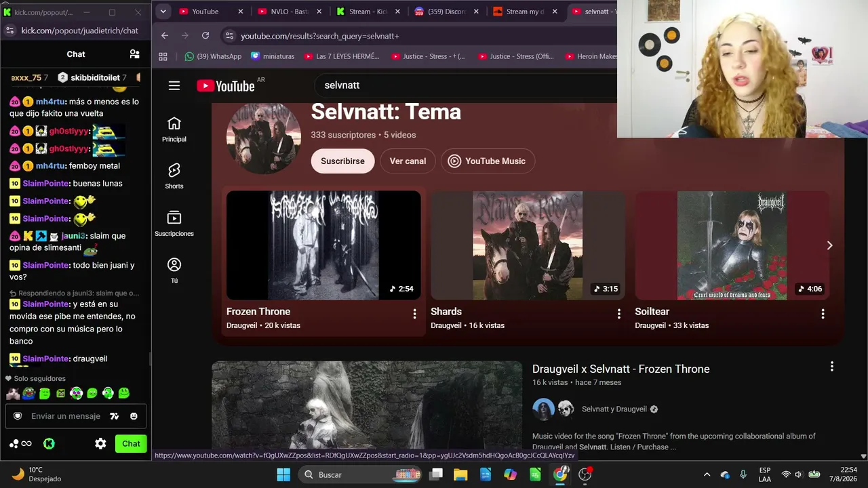868x488 pixels.
Task: Open Task View on the taskbar
Action: pyautogui.click(x=436, y=474)
